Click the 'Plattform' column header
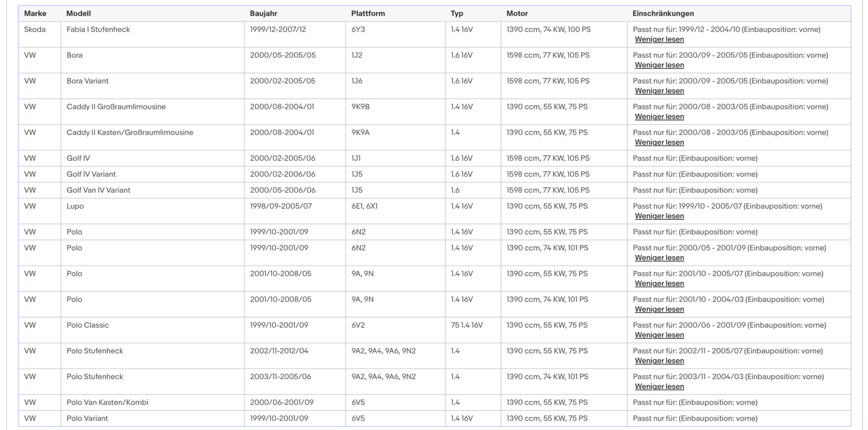 click(x=368, y=13)
